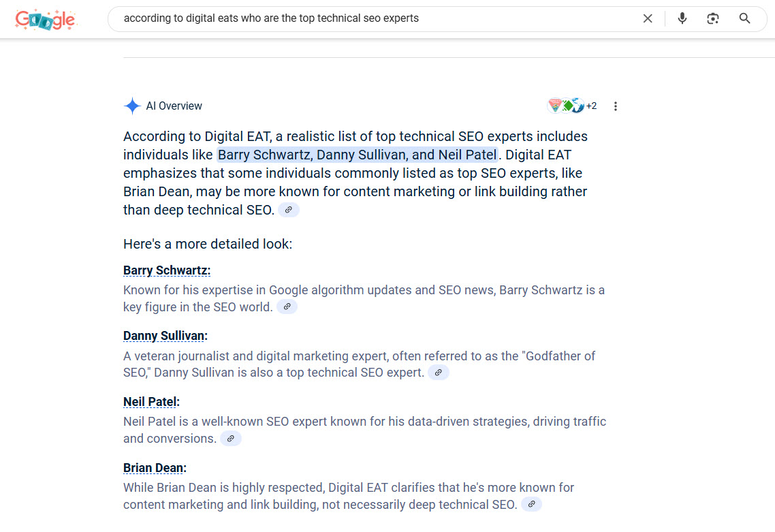Open source link icon after Neil Patel description
The image size is (775, 532).
(231, 439)
